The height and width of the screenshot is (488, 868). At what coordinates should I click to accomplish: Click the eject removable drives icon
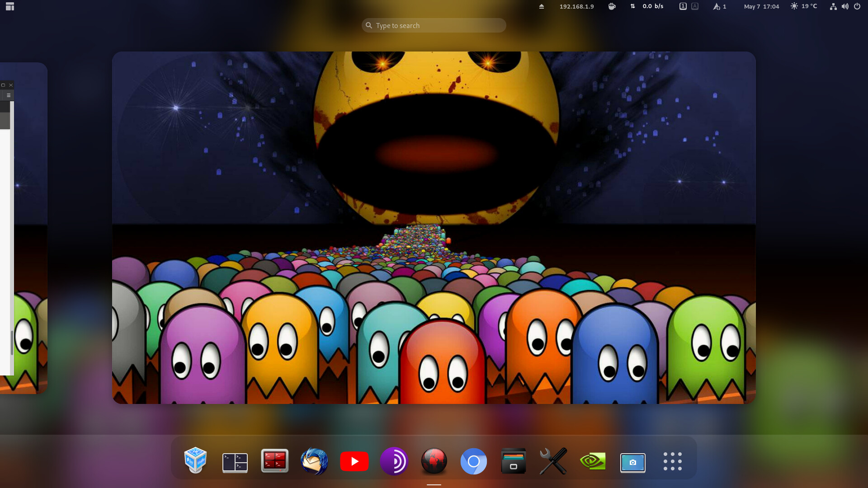pyautogui.click(x=542, y=6)
